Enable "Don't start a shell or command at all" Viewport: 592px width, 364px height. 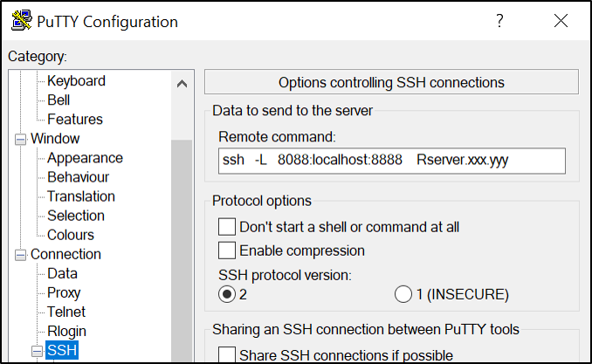click(x=227, y=227)
